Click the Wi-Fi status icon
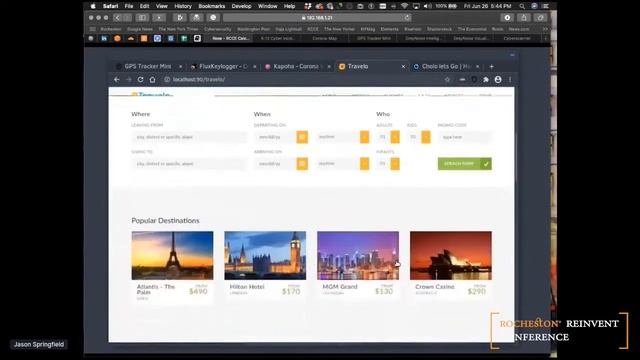Image resolution: width=640 pixels, height=360 pixels. tap(404, 6)
